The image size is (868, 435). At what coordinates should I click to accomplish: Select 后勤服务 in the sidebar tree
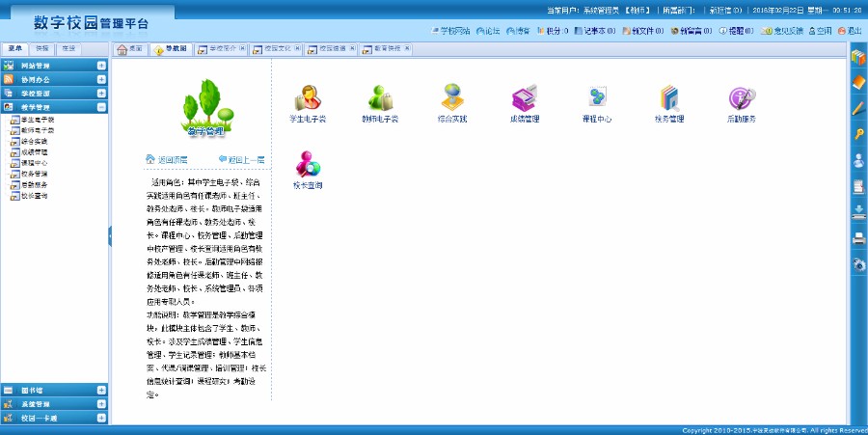35,185
